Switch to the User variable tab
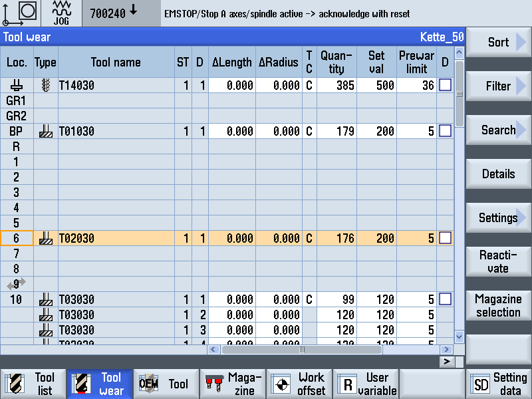The width and height of the screenshot is (532, 399). [x=366, y=384]
